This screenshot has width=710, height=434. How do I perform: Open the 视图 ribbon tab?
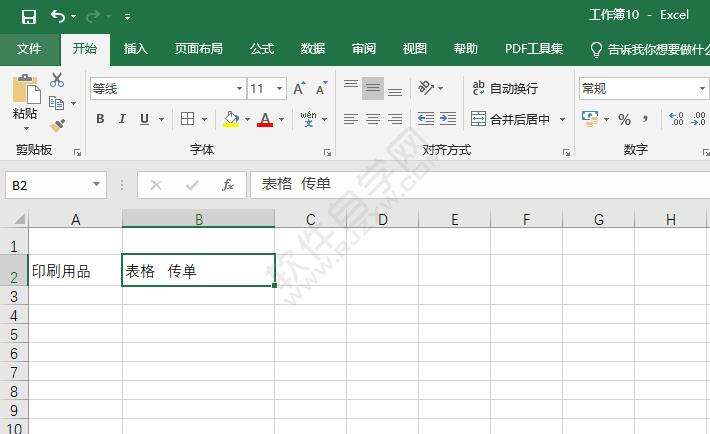pos(415,48)
